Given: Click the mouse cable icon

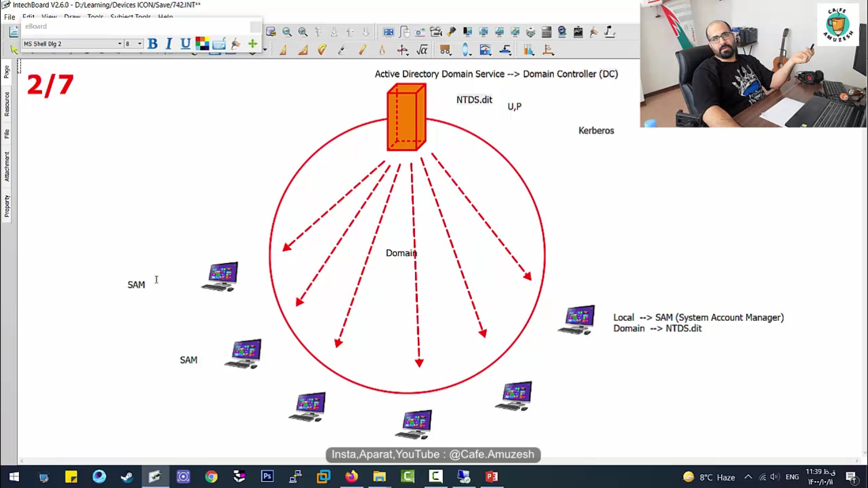Looking at the screenshot, I should click(x=405, y=32).
